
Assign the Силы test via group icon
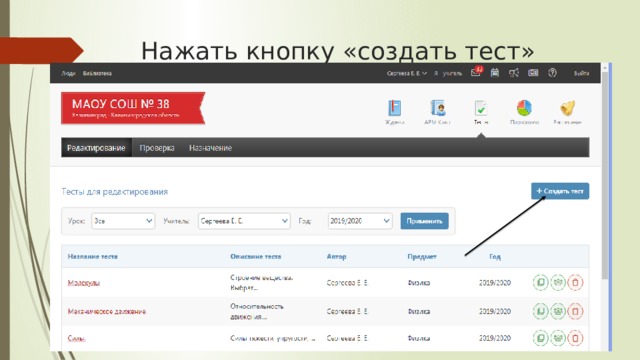558,338
